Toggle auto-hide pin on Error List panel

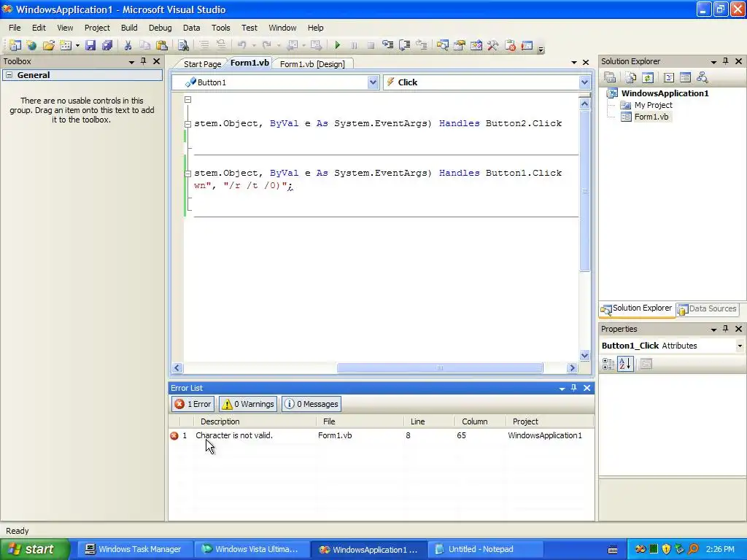click(x=573, y=388)
